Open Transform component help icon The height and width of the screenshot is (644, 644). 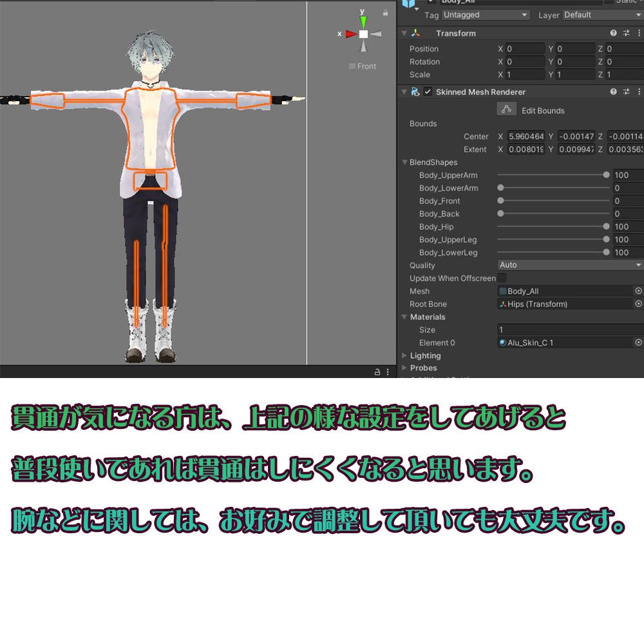tap(613, 33)
